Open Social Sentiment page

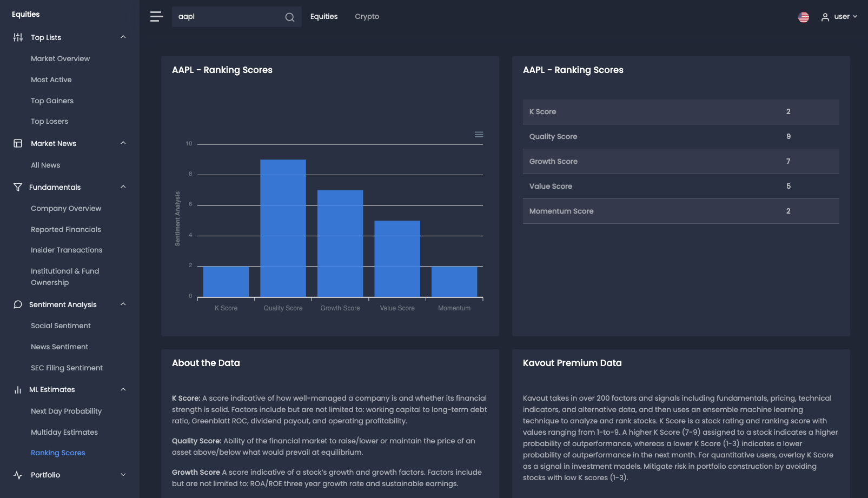pyautogui.click(x=61, y=326)
